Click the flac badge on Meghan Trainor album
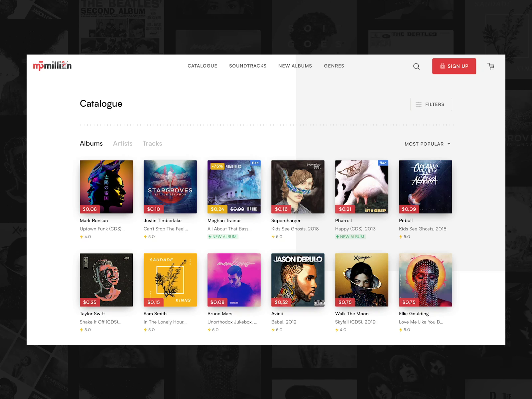The height and width of the screenshot is (399, 532). click(x=255, y=163)
